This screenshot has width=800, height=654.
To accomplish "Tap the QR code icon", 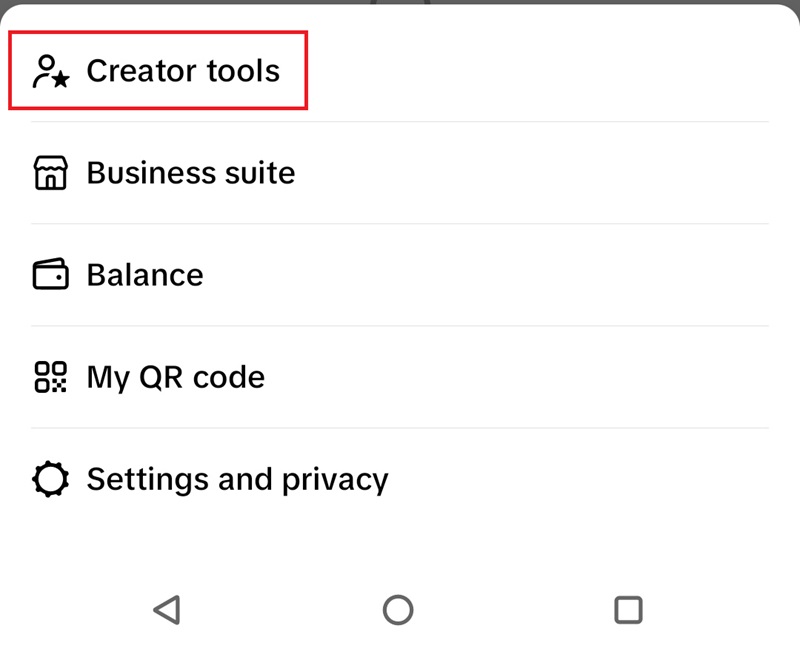I will (x=51, y=377).
